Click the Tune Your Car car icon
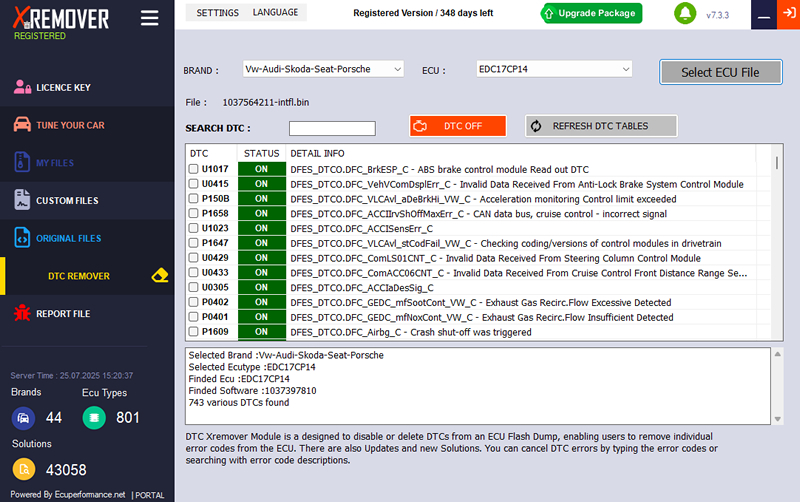This screenshot has width=800, height=502. [x=22, y=124]
